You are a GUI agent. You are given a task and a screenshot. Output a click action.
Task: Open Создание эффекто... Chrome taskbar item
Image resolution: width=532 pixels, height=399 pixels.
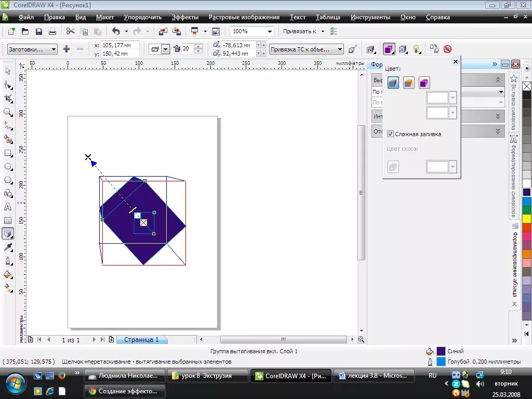click(x=124, y=391)
